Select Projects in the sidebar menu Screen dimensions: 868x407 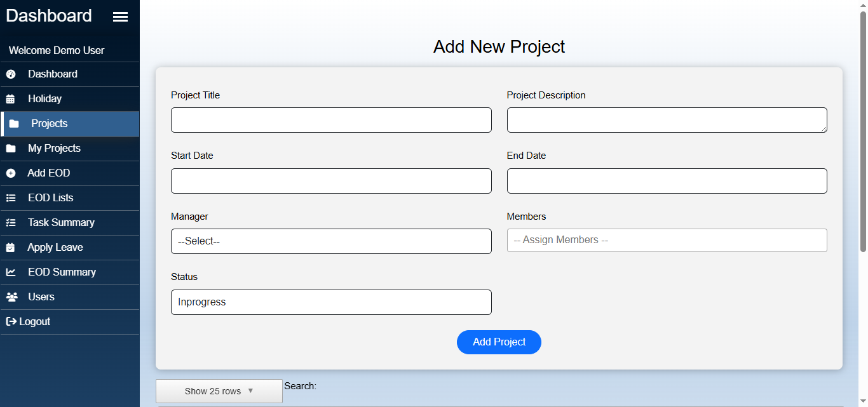pyautogui.click(x=50, y=124)
